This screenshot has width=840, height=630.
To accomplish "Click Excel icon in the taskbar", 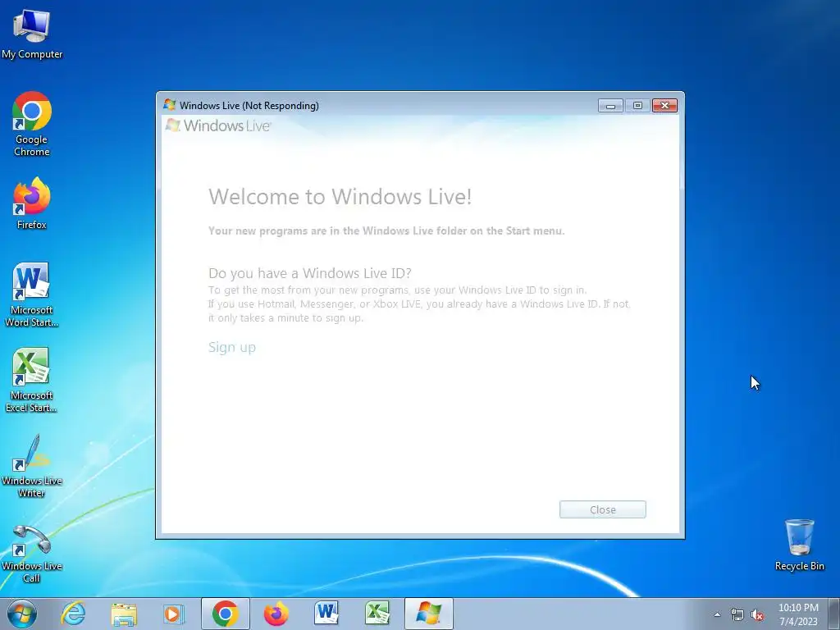I will tap(377, 614).
